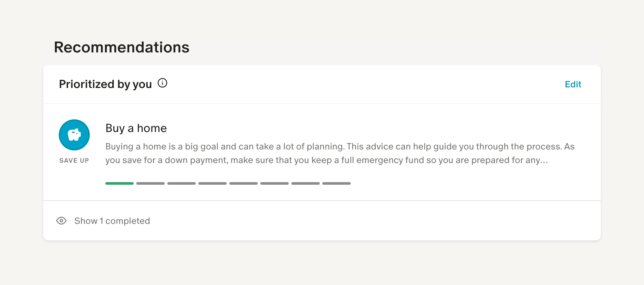Image resolution: width=644 pixels, height=285 pixels.
Task: Select the third progress bar segment
Action: coord(182,183)
